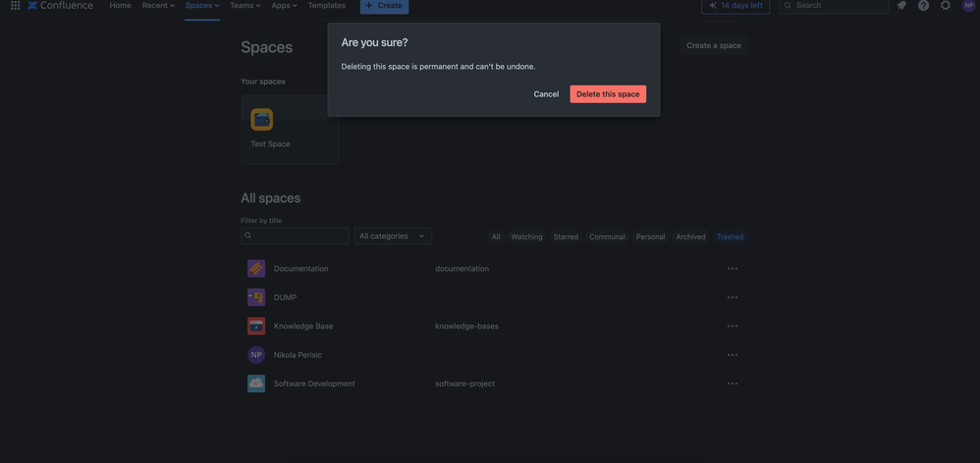Click the Create button
980x463 pixels.
384,6
